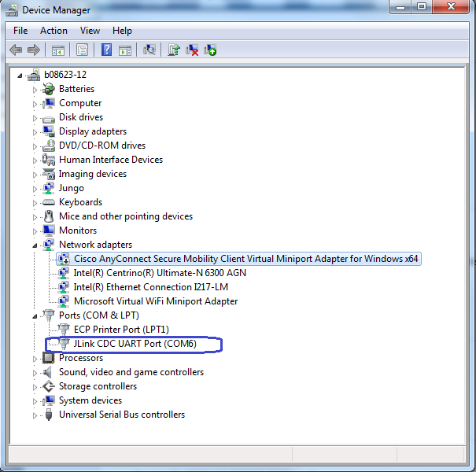
Task: Select ECP Printer Port (LPT1)
Action: 121,330
